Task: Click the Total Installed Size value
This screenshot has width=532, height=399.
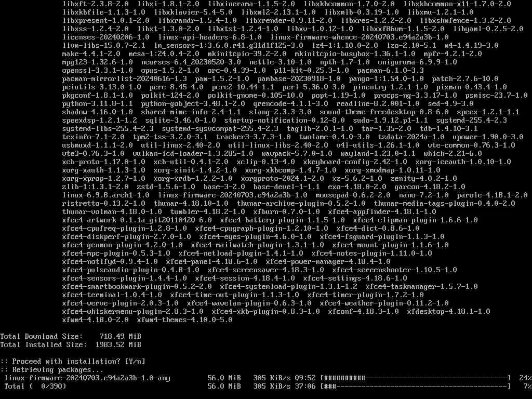Action: click(118, 345)
